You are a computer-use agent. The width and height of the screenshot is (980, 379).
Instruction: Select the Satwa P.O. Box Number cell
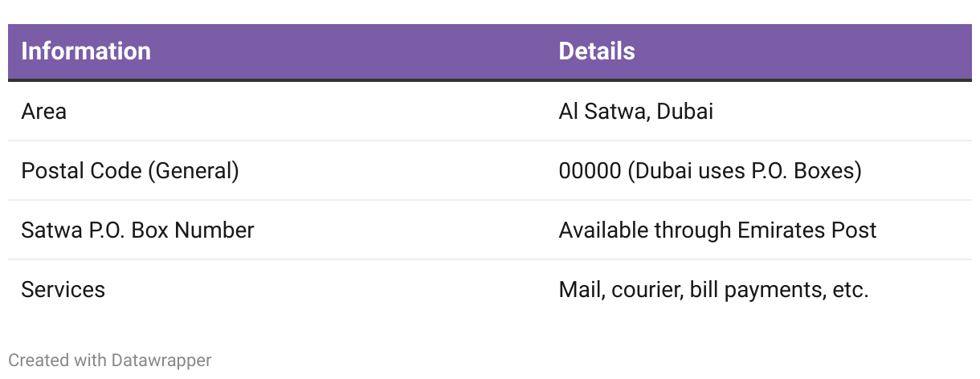pyautogui.click(x=137, y=230)
